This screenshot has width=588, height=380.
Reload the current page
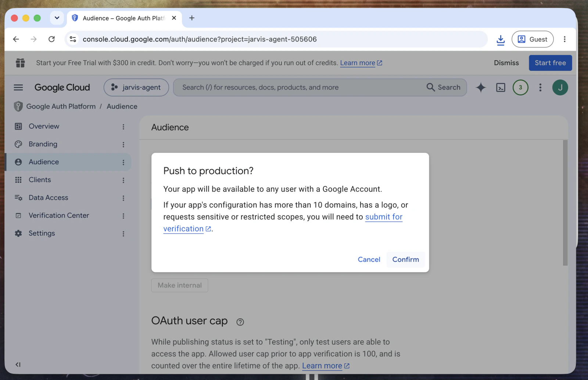51,39
